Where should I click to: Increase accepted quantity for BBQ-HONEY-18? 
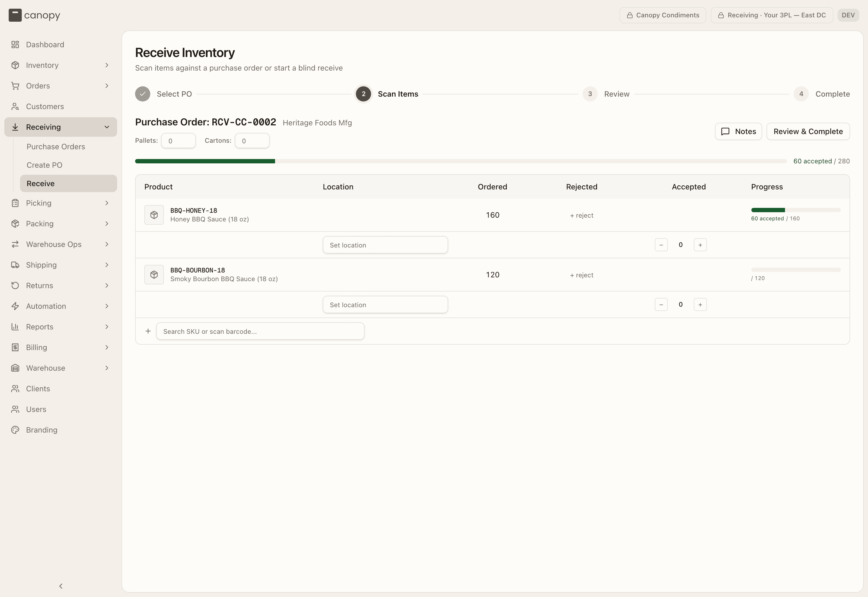tap(700, 245)
